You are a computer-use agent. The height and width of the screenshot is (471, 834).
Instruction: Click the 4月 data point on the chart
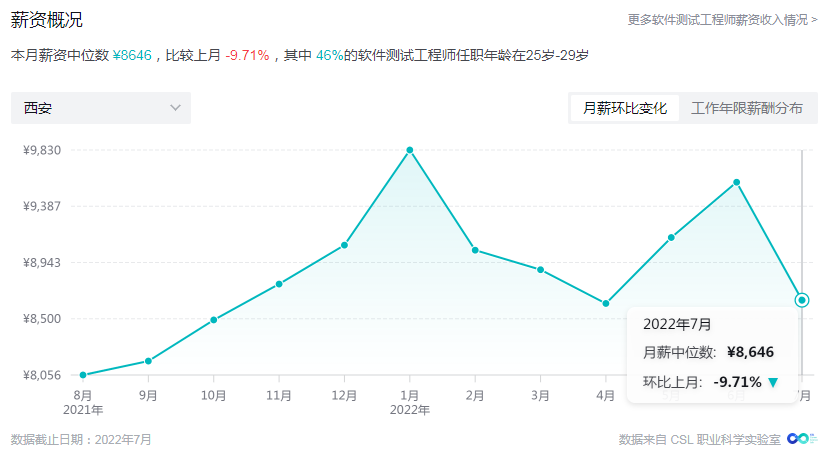click(x=606, y=304)
